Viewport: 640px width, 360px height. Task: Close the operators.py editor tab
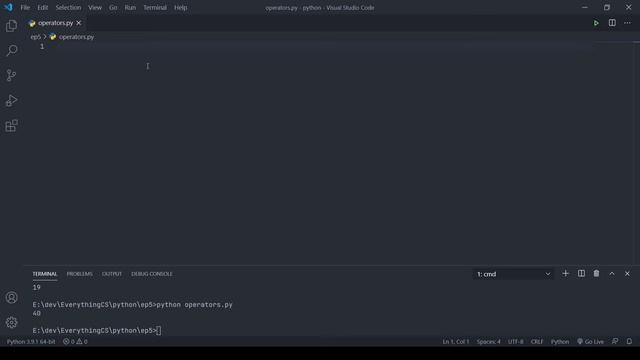click(x=79, y=23)
